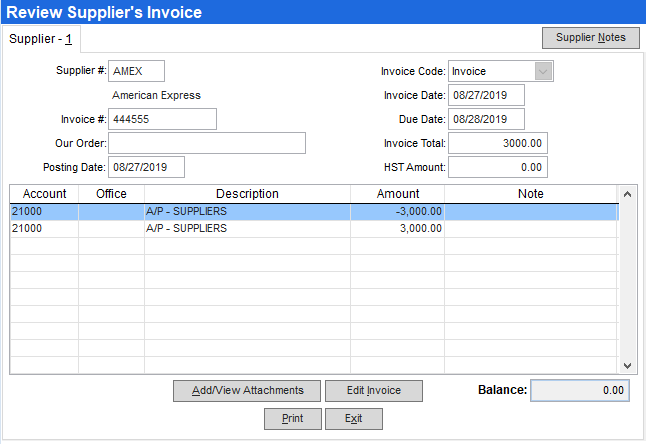Click the Due Date field
This screenshot has width=646, height=444.
point(486,119)
